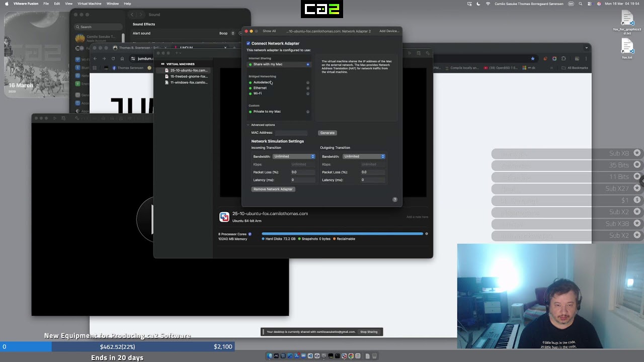The height and width of the screenshot is (362, 644).
Task: Open the Outgoing Transition Bandwidth dropdown
Action: pos(364,156)
